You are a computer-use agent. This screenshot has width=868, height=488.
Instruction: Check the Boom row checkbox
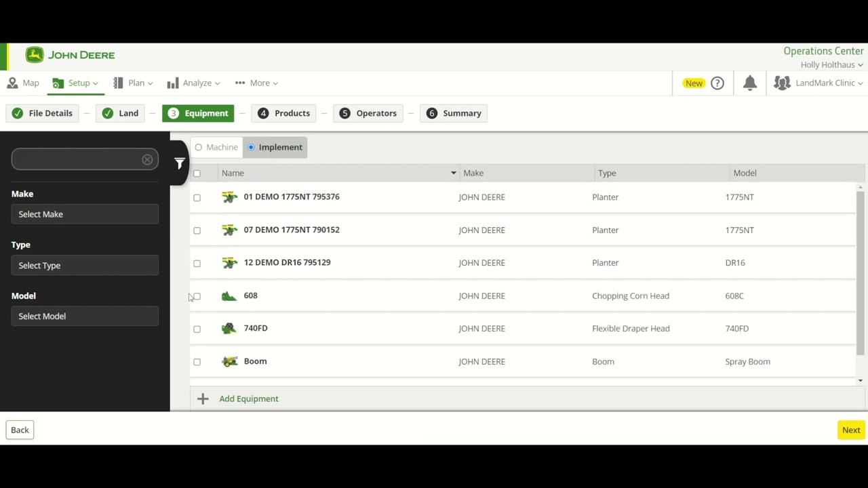pyautogui.click(x=197, y=362)
